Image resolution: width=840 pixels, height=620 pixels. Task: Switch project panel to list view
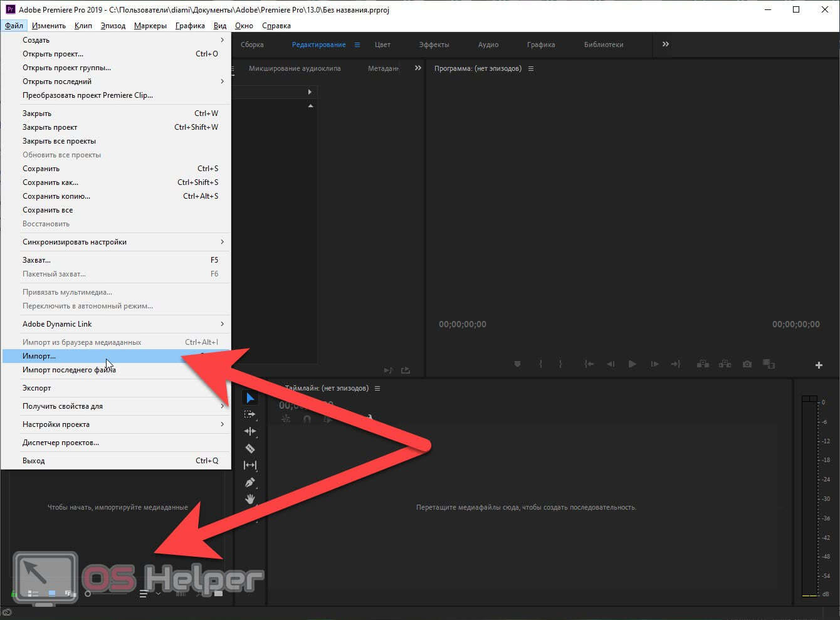(x=34, y=594)
